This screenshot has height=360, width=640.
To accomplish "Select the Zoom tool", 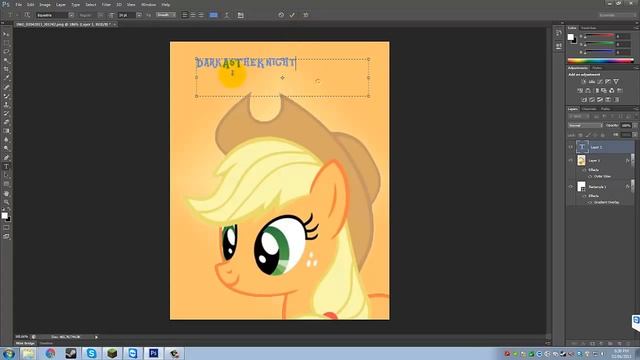I will (6, 202).
